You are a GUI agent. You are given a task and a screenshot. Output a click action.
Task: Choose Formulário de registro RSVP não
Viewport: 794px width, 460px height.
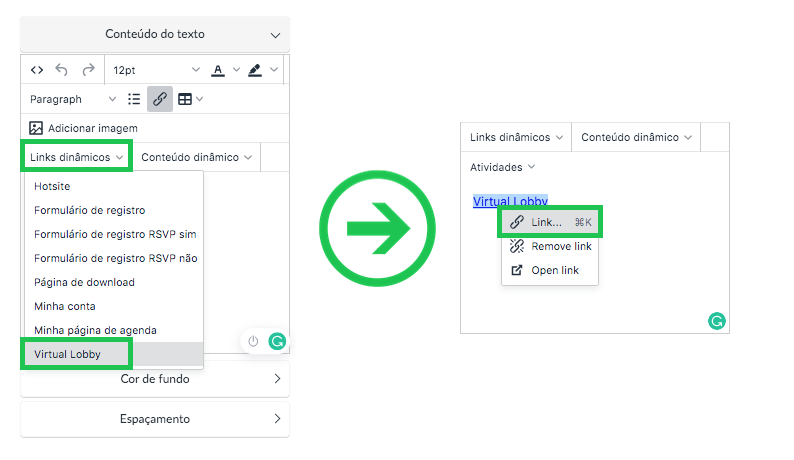[114, 258]
